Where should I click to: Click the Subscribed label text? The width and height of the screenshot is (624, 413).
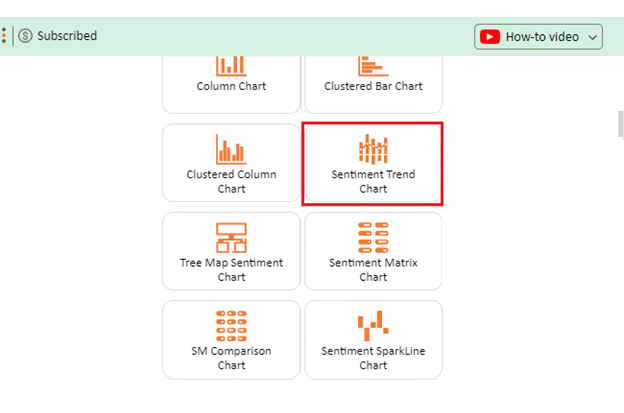pyautogui.click(x=67, y=36)
